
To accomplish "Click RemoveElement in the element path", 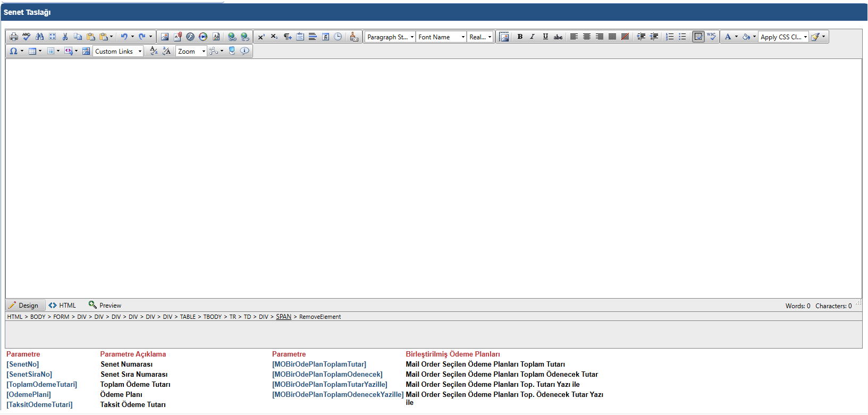I will click(x=320, y=317).
